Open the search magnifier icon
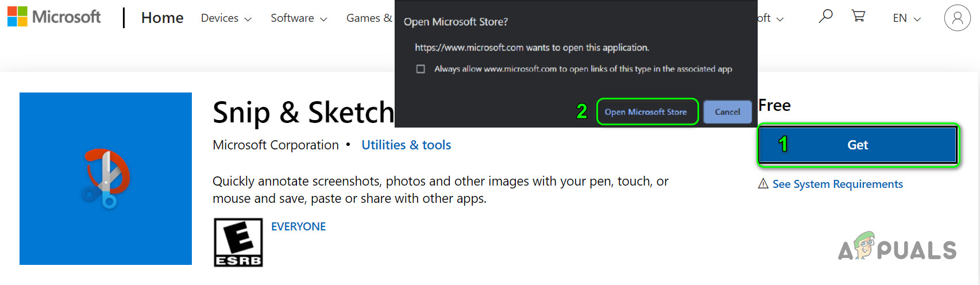980x285 pixels. [x=825, y=16]
